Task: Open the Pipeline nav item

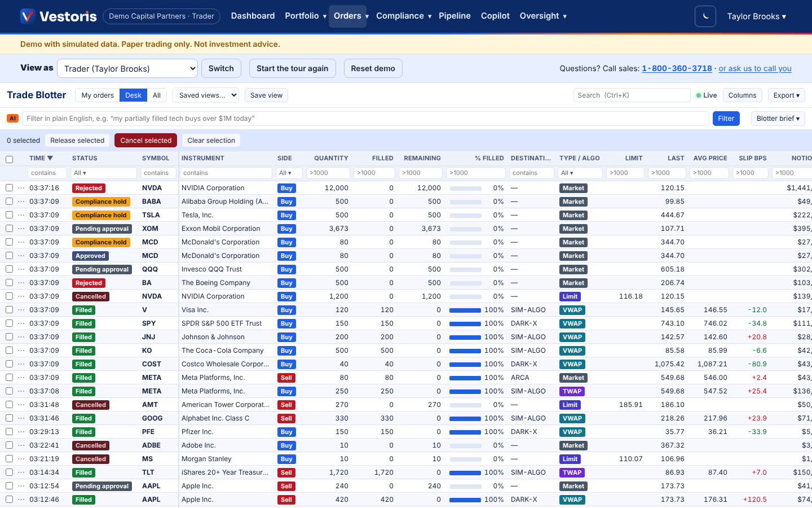Action: pyautogui.click(x=454, y=16)
